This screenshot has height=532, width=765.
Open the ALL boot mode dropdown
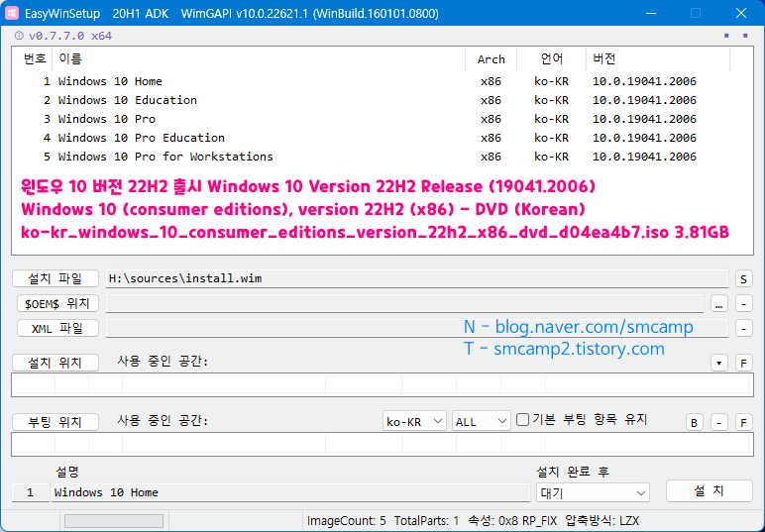click(481, 421)
